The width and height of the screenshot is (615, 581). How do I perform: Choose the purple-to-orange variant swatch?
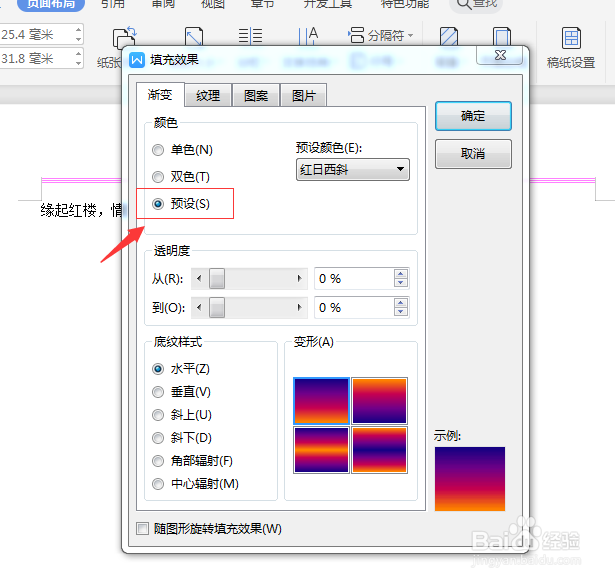click(321, 401)
